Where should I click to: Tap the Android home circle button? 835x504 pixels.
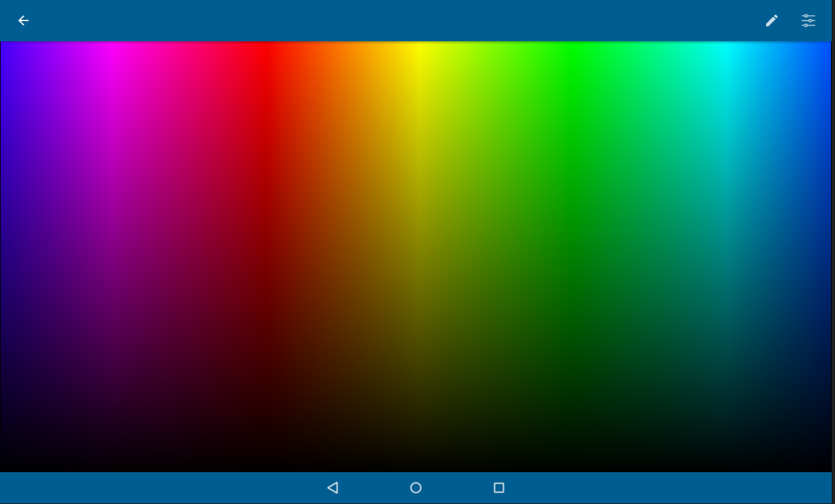(416, 488)
